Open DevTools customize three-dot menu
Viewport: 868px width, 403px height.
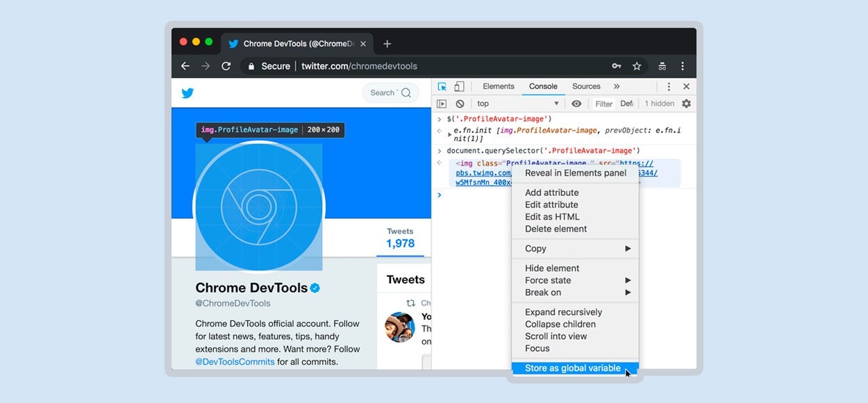coord(669,87)
